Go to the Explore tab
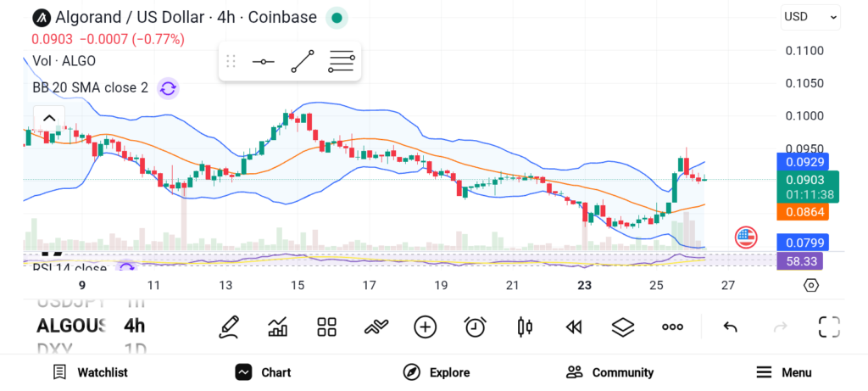 [x=436, y=372]
